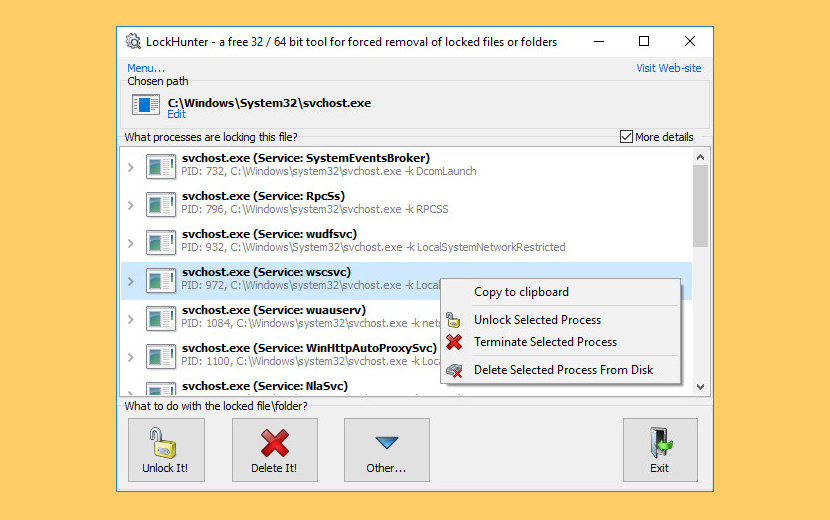Click the process icon for wudfsvc service
Screen dimensions: 830x520
coord(161,243)
